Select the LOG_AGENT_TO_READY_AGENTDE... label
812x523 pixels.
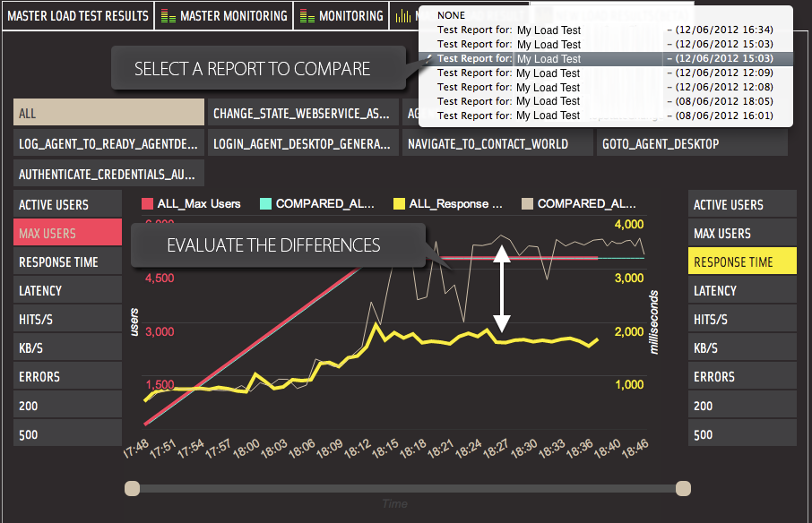(x=108, y=143)
